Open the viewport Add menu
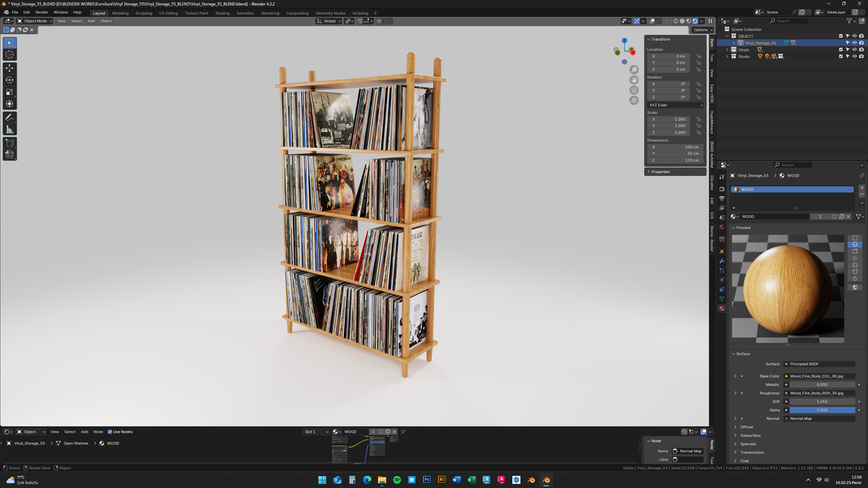 coord(91,21)
